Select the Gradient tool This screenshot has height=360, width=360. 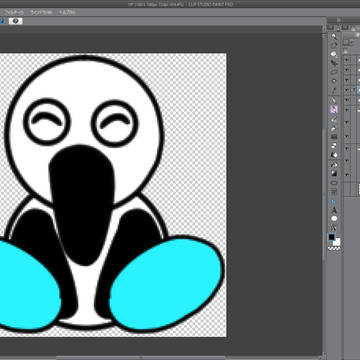[334, 174]
